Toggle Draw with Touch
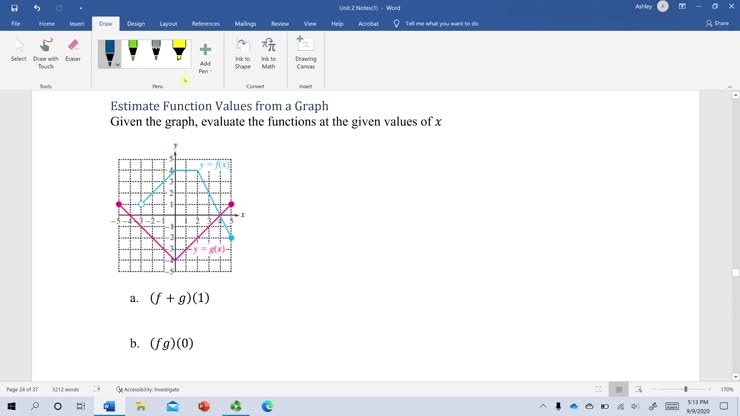The image size is (740, 416). pyautogui.click(x=46, y=54)
